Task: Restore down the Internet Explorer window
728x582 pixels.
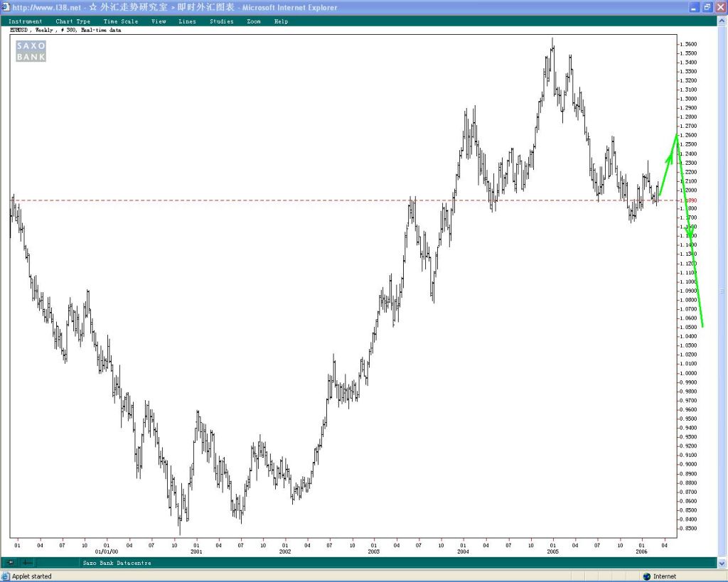Action: 707,7
